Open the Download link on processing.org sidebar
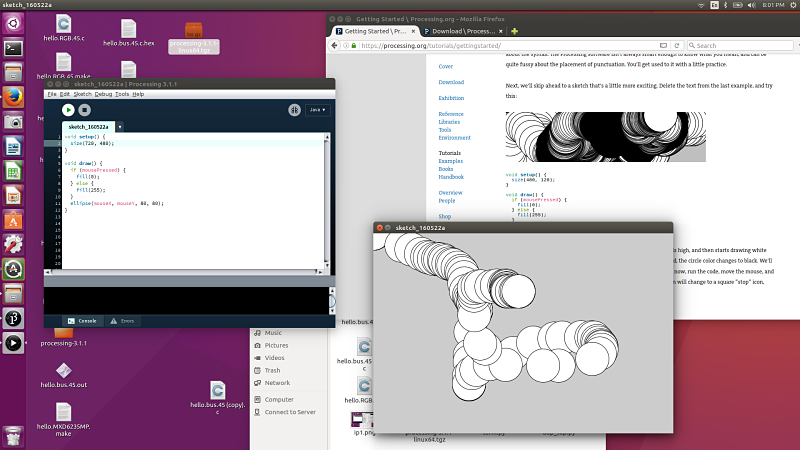The height and width of the screenshot is (450, 800). click(451, 82)
